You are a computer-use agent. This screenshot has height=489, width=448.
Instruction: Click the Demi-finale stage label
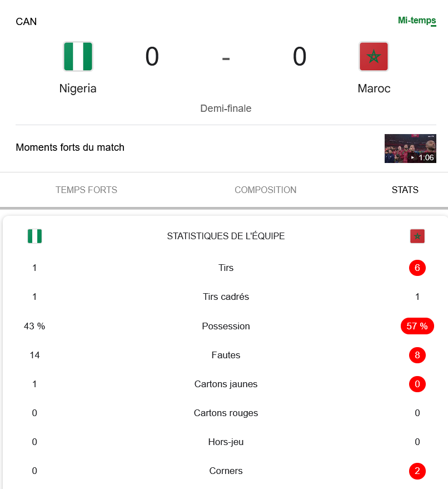pyautogui.click(x=226, y=108)
